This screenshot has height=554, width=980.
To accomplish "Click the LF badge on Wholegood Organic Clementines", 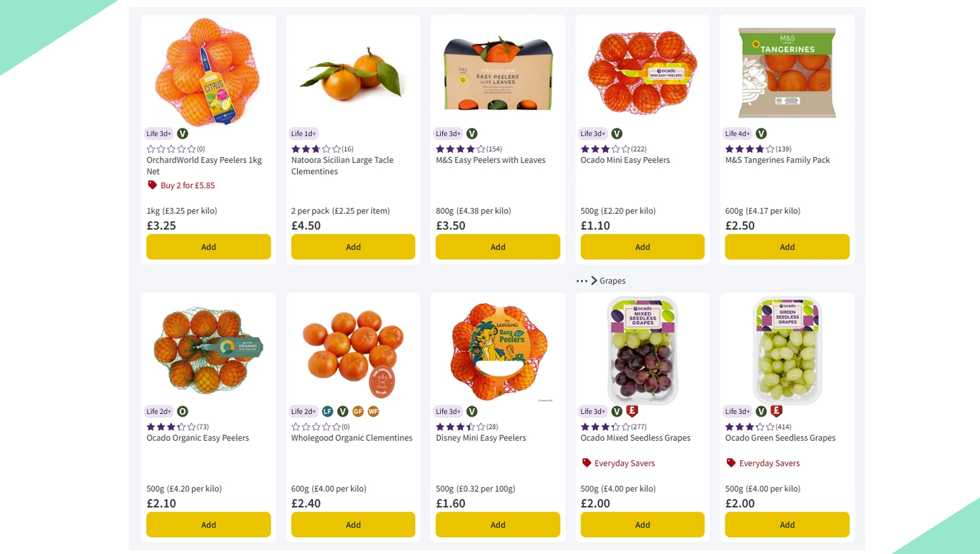I will [327, 411].
